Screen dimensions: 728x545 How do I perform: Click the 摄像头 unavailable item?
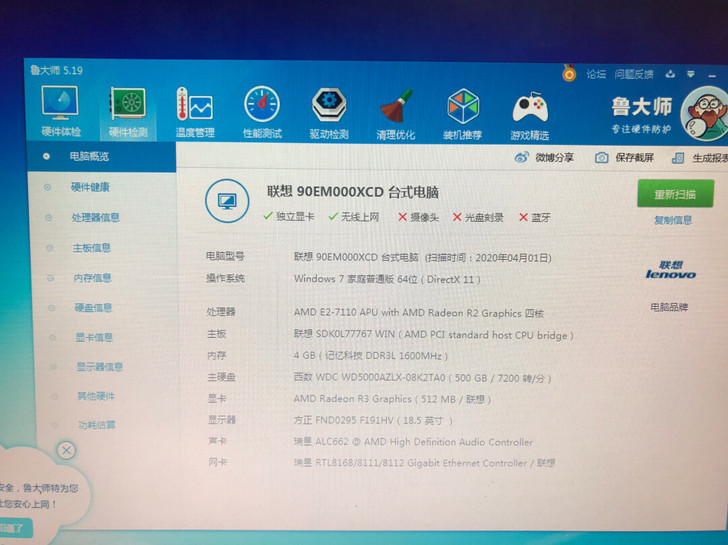418,217
